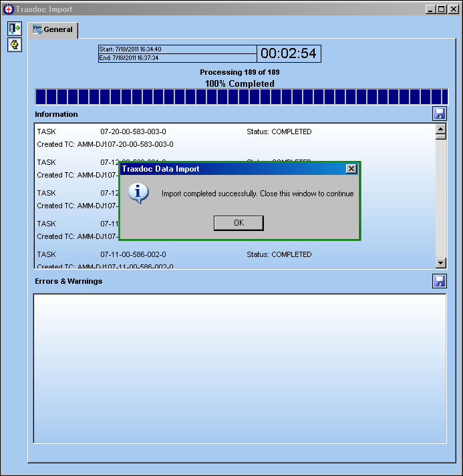Click the 00:02:54 elapsed timer
Viewport: 463px width, 476px height.
[289, 53]
